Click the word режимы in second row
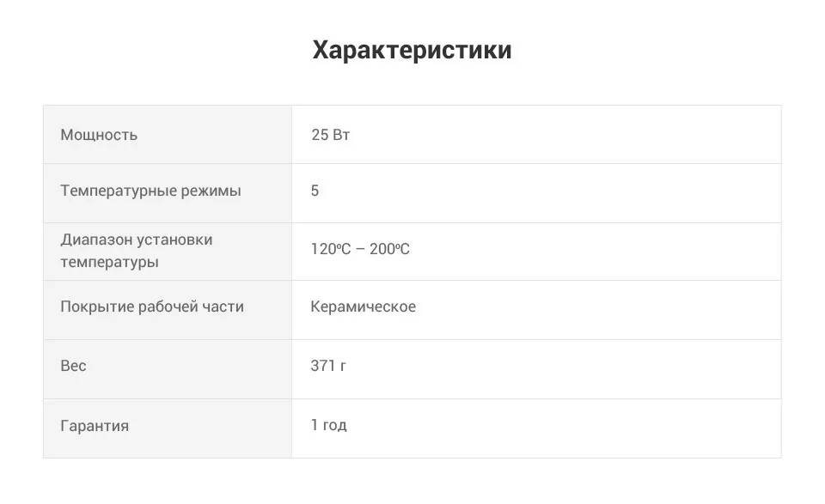The height and width of the screenshot is (504, 825). pyautogui.click(x=211, y=191)
